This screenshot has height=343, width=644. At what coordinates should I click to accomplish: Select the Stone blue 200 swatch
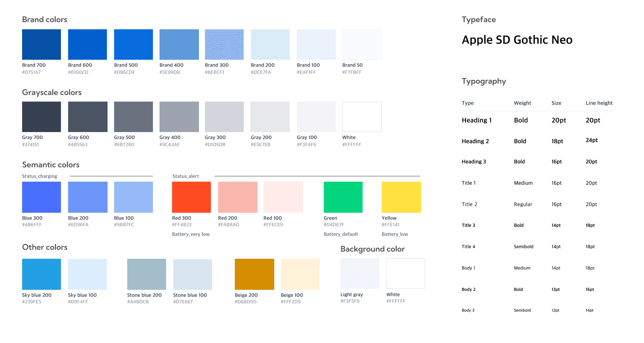pyautogui.click(x=147, y=274)
